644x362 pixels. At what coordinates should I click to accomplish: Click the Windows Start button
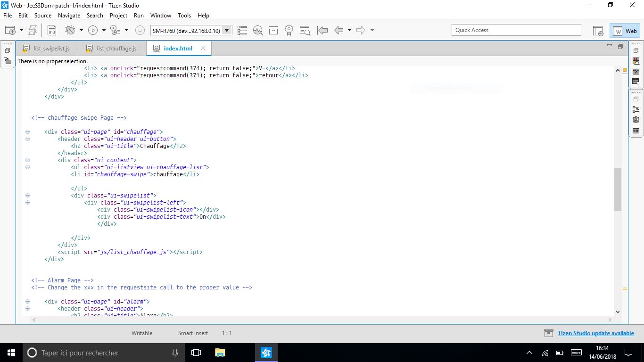click(x=11, y=353)
